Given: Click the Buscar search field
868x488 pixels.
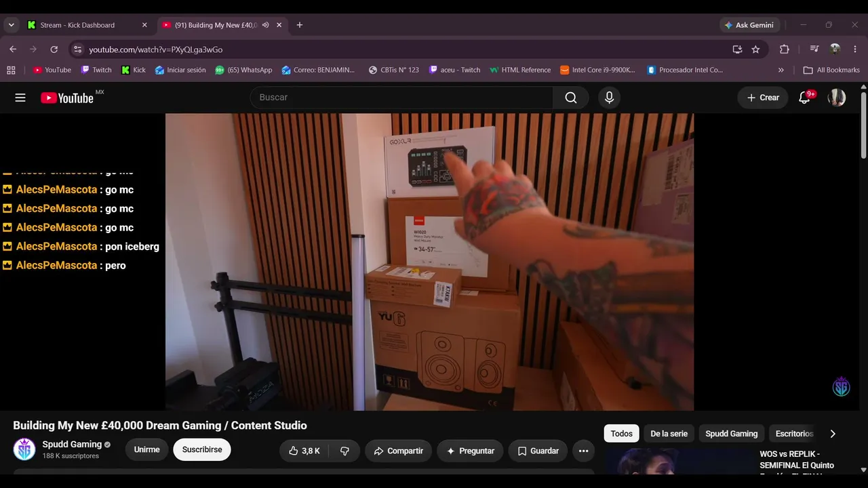Looking at the screenshot, I should pos(401,98).
